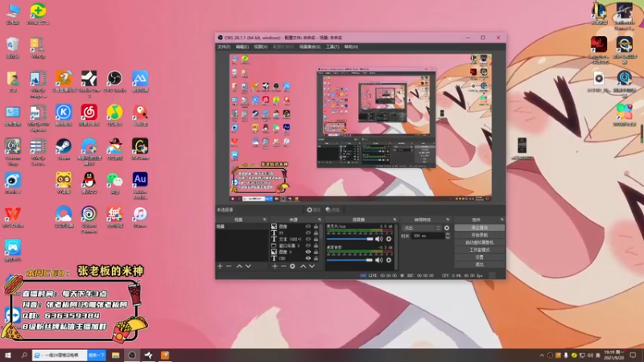Toggle lock on 窗口采集 3 source

pos(316,245)
